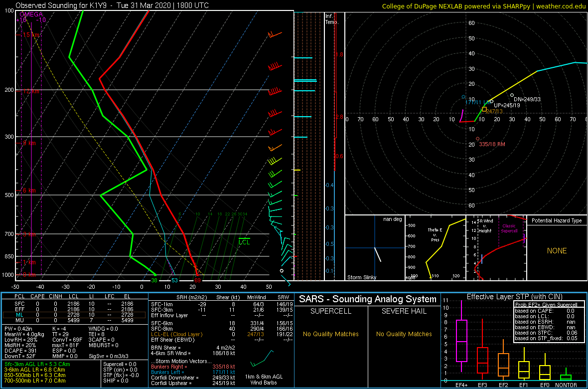Image resolution: width=588 pixels, height=389 pixels.
Task: Click the 850-500mb LR lapse rate
Action: (x=34, y=375)
